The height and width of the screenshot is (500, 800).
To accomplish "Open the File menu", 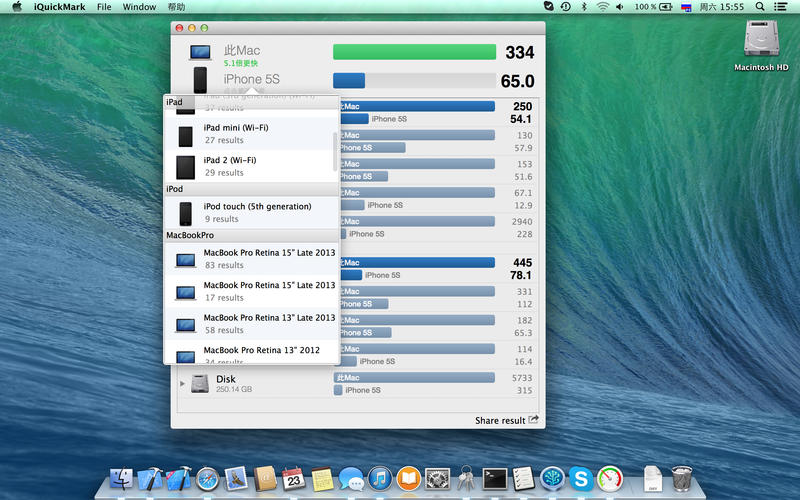I will pyautogui.click(x=104, y=7).
